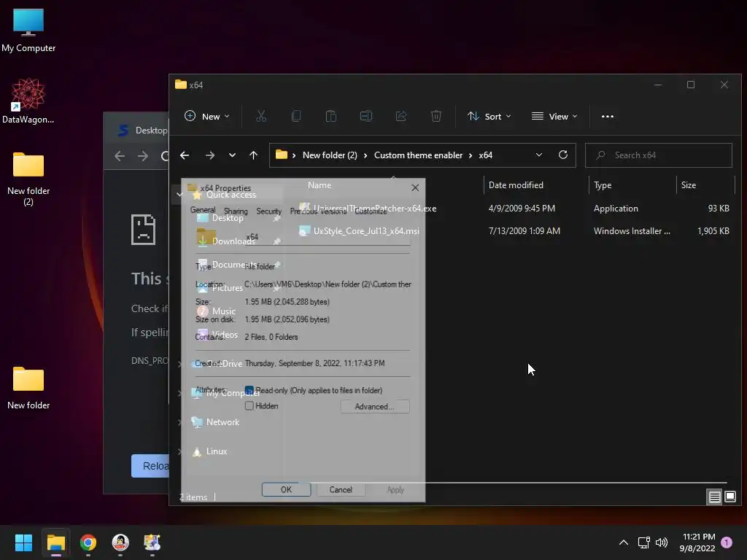Viewport: 747px width, 560px height.
Task: Open the Previous Versions properties tab
Action: [318, 211]
